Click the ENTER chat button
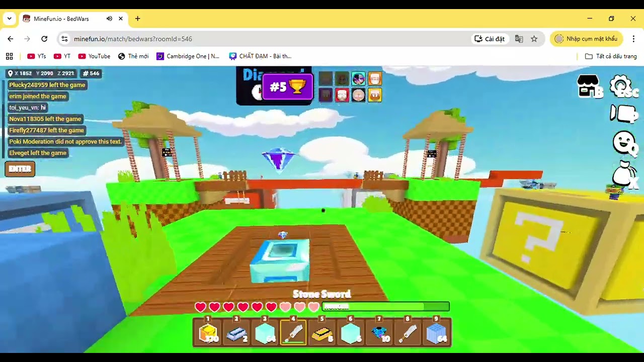The height and width of the screenshot is (362, 644). (x=20, y=169)
